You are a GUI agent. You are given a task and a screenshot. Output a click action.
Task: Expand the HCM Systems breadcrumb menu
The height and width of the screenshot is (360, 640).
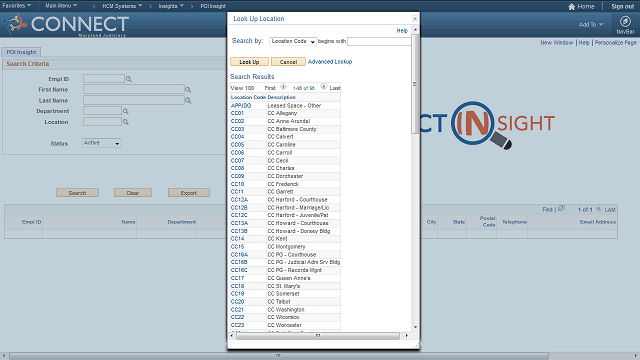click(x=122, y=6)
